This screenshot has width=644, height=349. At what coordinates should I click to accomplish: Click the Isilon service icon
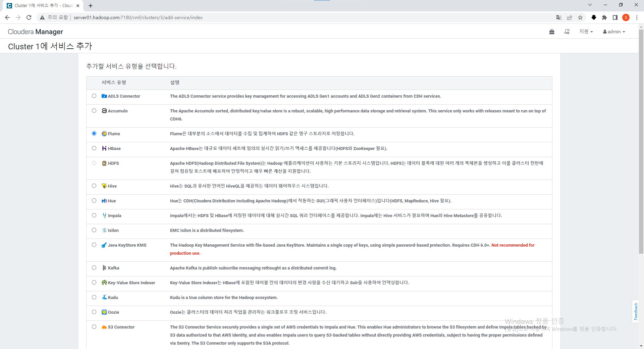pos(104,230)
